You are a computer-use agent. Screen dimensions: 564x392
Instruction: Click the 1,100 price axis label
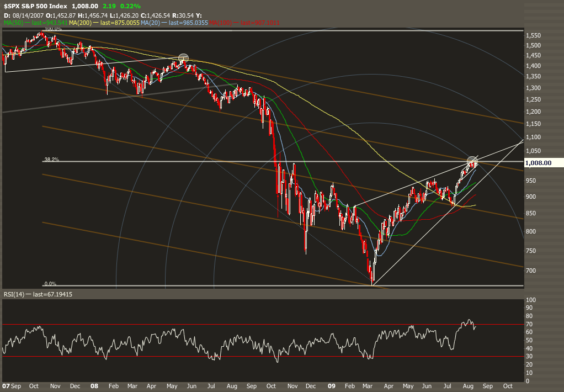533,137
